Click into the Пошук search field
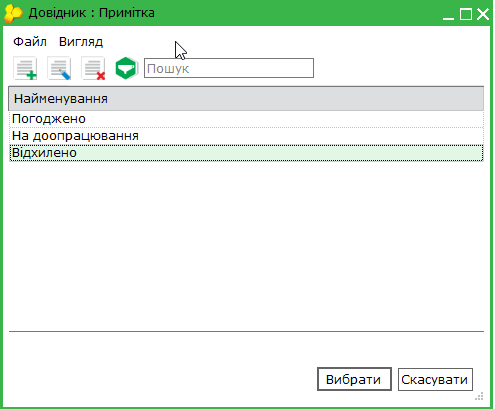 [229, 68]
